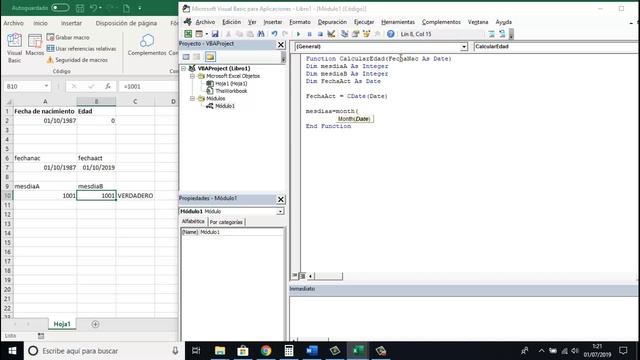This screenshot has height=360, width=640.
Task: Open VBA Help question mark icon
Action: click(391, 34)
